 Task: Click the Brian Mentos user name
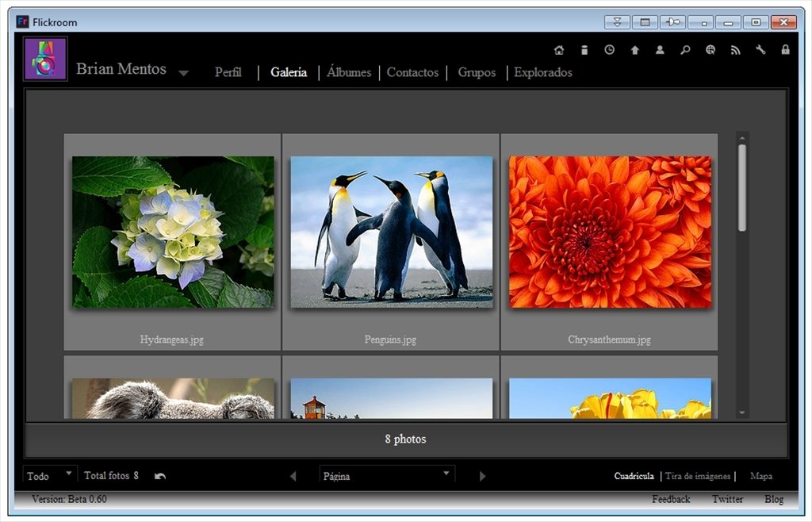[x=121, y=69]
